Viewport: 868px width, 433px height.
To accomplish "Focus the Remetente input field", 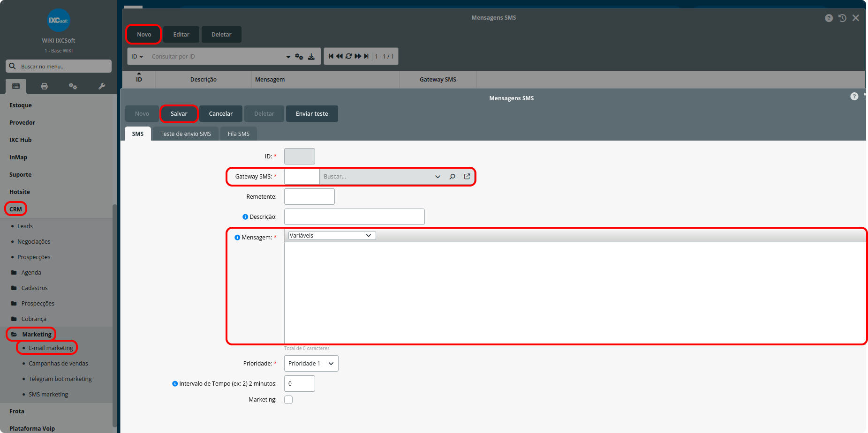I will (309, 197).
